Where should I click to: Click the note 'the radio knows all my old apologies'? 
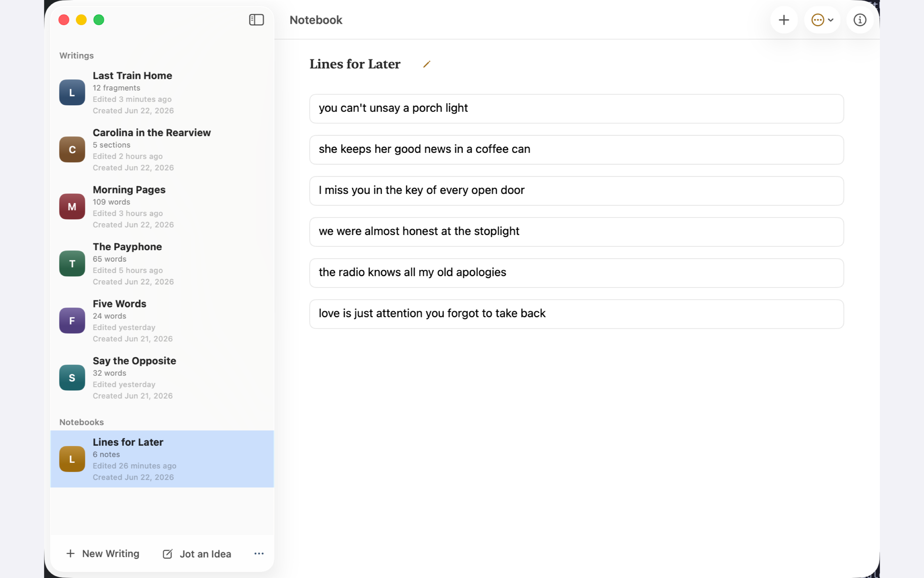click(576, 273)
